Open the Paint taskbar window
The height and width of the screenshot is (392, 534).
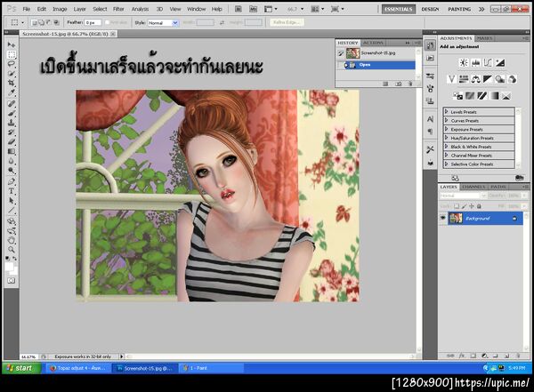[211, 368]
